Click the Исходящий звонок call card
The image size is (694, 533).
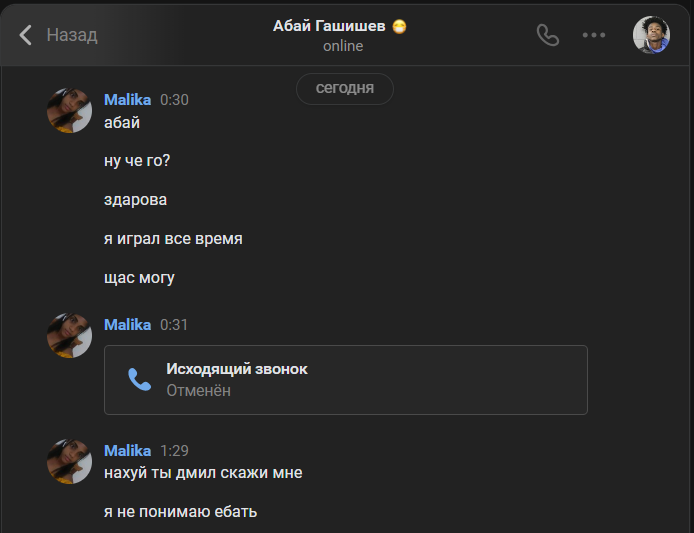345,380
